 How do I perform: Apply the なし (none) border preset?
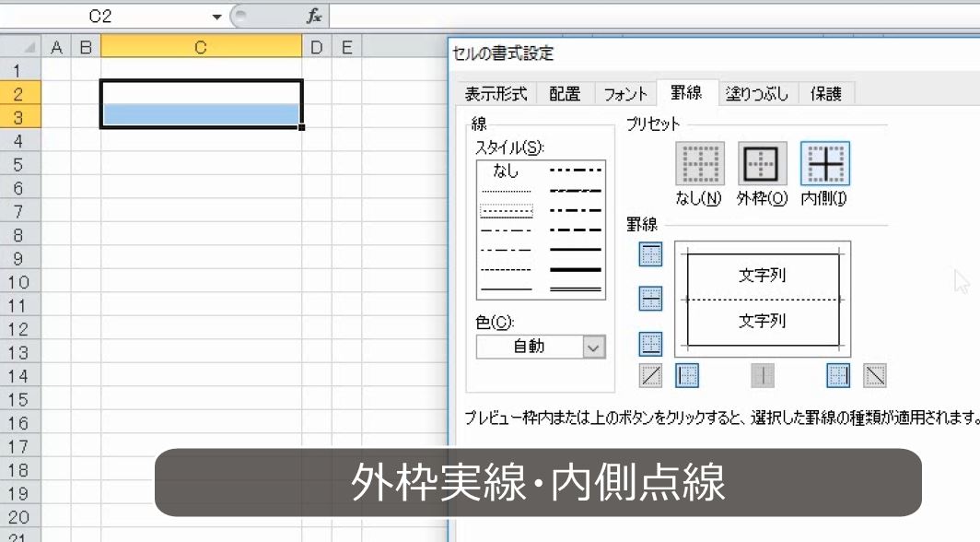699,164
